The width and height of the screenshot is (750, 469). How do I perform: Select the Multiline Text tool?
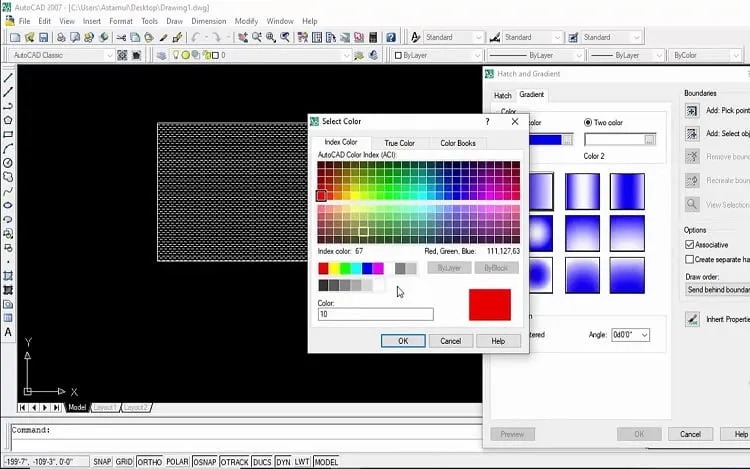8,332
